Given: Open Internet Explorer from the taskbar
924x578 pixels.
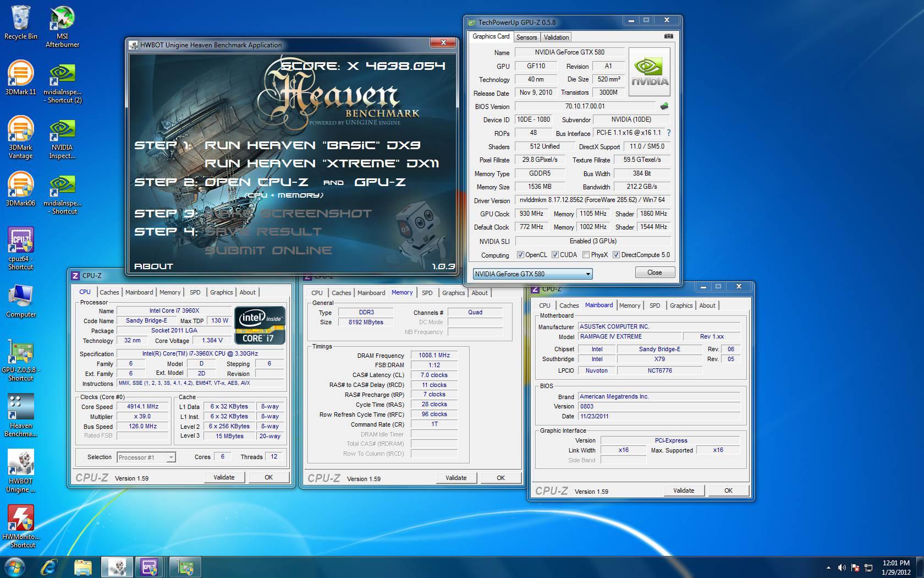Looking at the screenshot, I should (49, 567).
